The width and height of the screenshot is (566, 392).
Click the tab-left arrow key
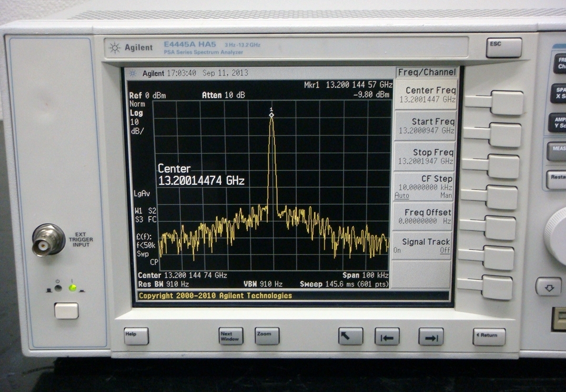point(387,337)
